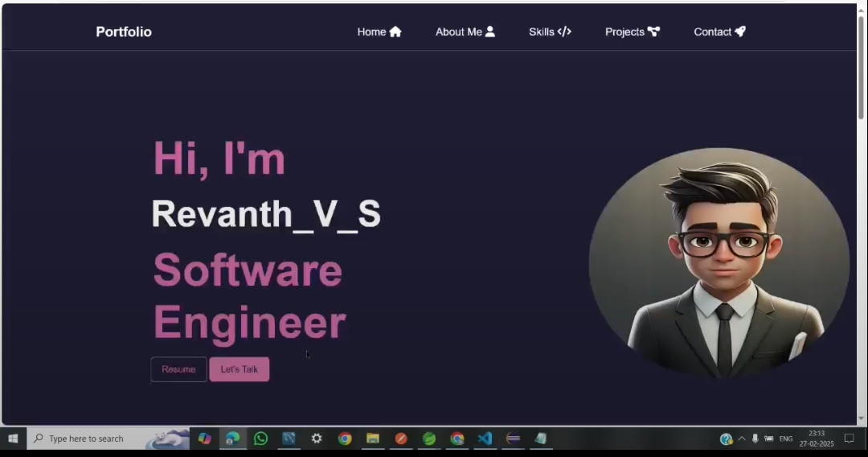Click the page's vertical scrollbar thumb

[x=861, y=67]
